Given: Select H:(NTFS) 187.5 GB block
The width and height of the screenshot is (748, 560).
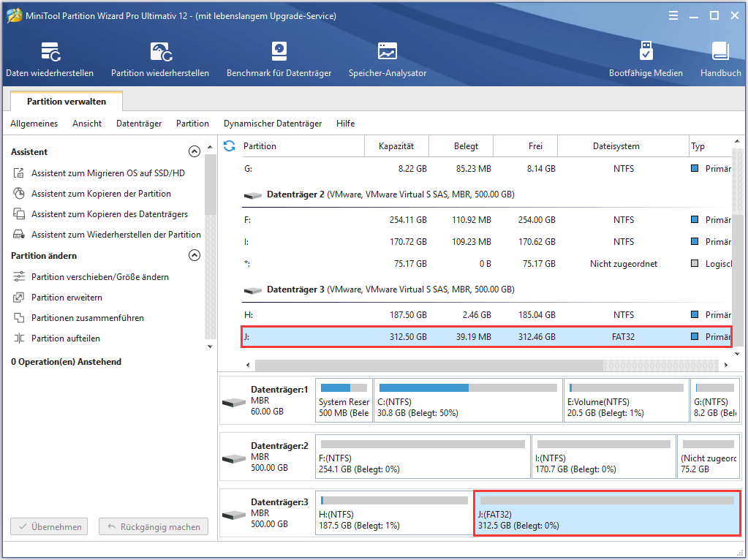Looking at the screenshot, I should pos(393,513).
